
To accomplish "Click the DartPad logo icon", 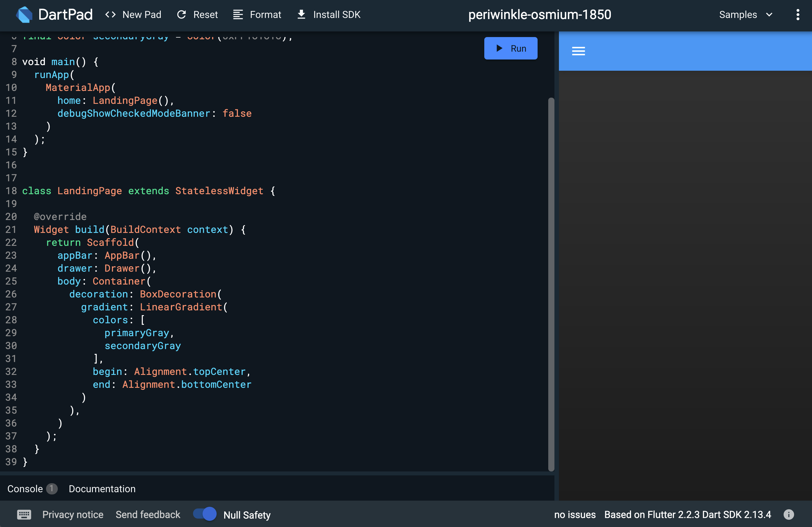I will (24, 14).
